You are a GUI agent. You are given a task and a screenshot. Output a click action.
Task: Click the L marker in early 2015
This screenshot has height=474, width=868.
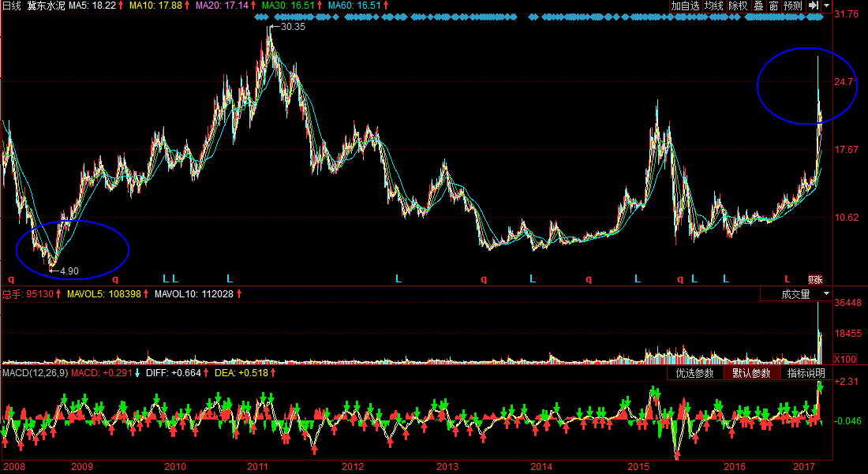click(637, 278)
